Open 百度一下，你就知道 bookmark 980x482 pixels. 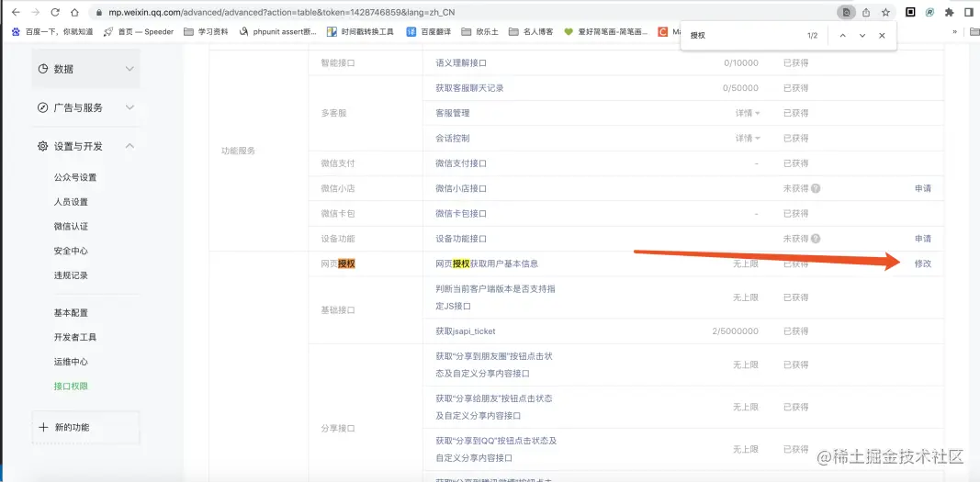(52, 31)
